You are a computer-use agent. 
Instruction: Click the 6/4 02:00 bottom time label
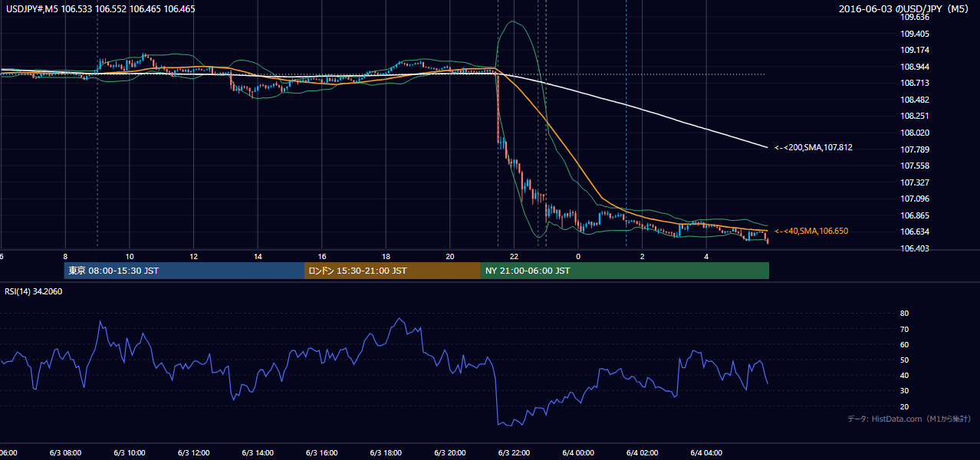(643, 452)
